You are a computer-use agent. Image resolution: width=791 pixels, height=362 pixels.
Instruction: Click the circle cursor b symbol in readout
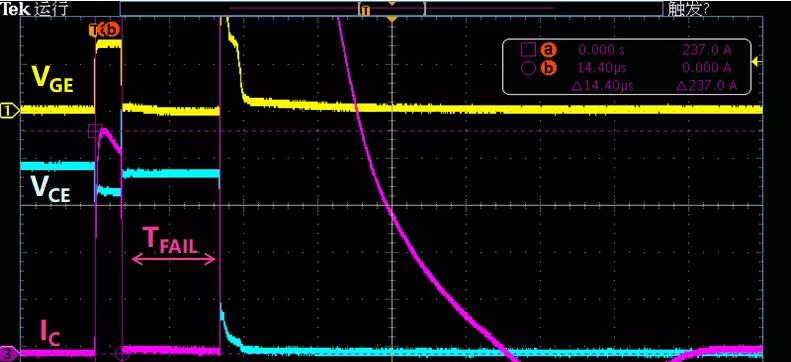(x=528, y=68)
